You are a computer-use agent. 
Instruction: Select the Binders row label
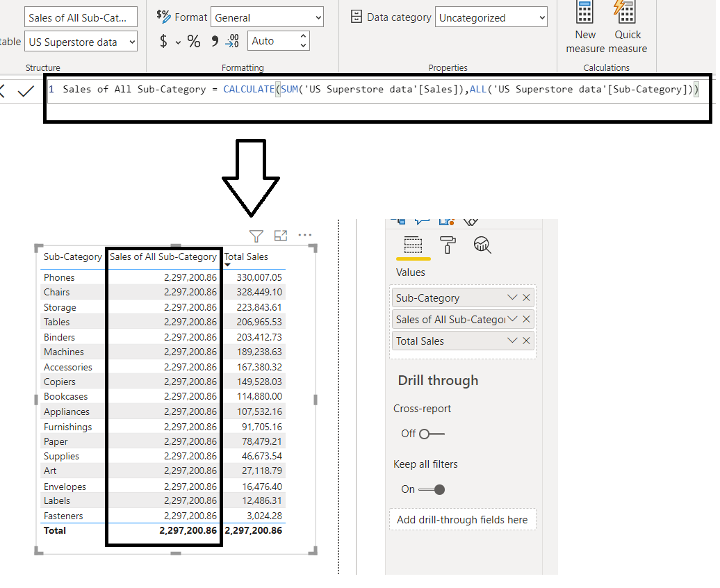click(x=59, y=337)
